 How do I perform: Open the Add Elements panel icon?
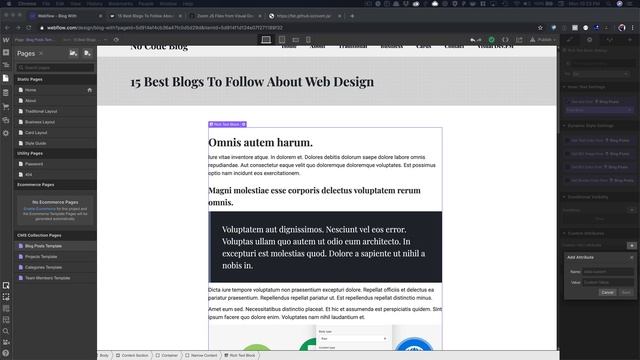[x=6, y=53]
